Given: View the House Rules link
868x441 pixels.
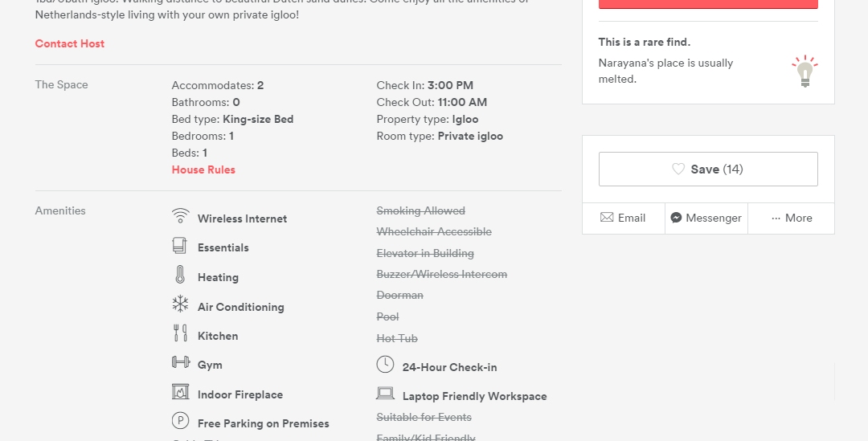Looking at the screenshot, I should [x=203, y=169].
